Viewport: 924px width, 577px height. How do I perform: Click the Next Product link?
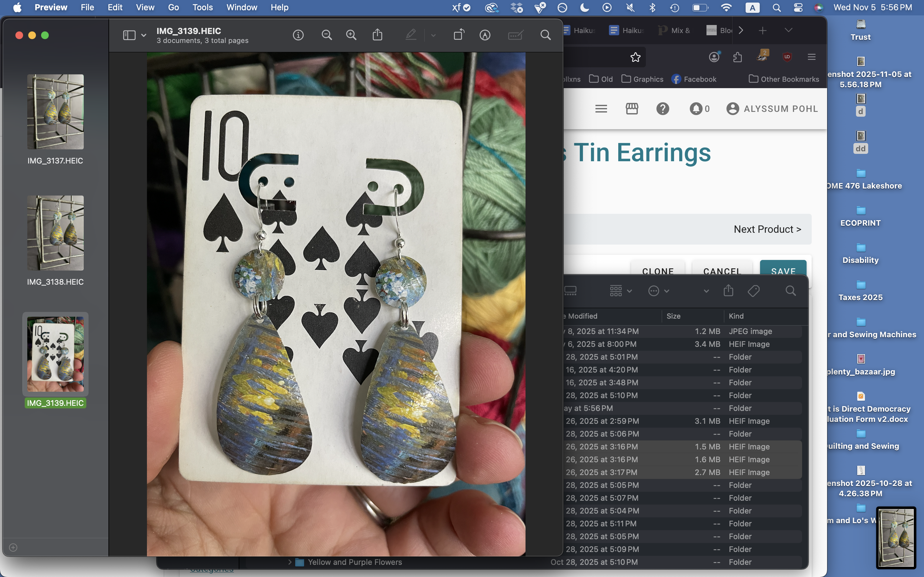click(x=767, y=229)
